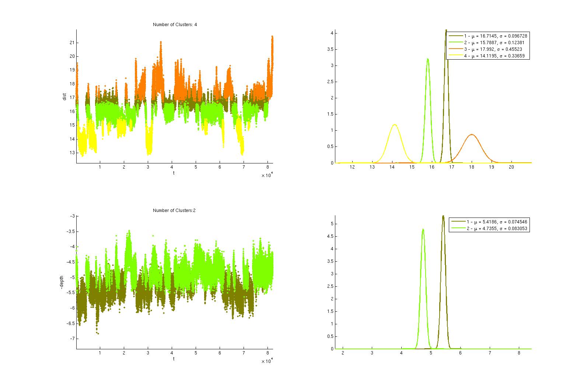Click the green Gaussian peak in top-right plot

(427, 59)
